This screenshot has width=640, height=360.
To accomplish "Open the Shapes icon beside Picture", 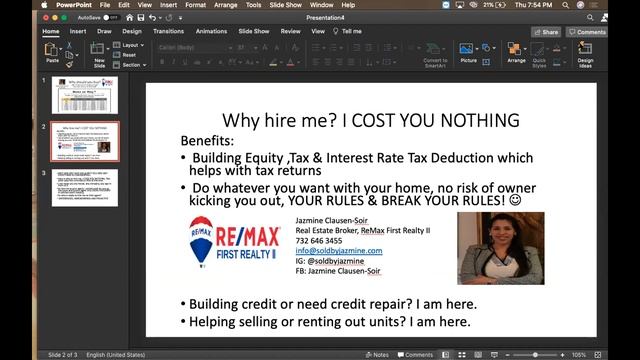I will click(x=486, y=48).
